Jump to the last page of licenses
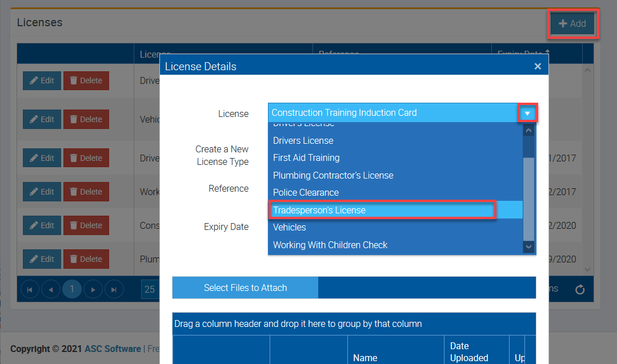Image resolution: width=617 pixels, height=364 pixels. [114, 290]
